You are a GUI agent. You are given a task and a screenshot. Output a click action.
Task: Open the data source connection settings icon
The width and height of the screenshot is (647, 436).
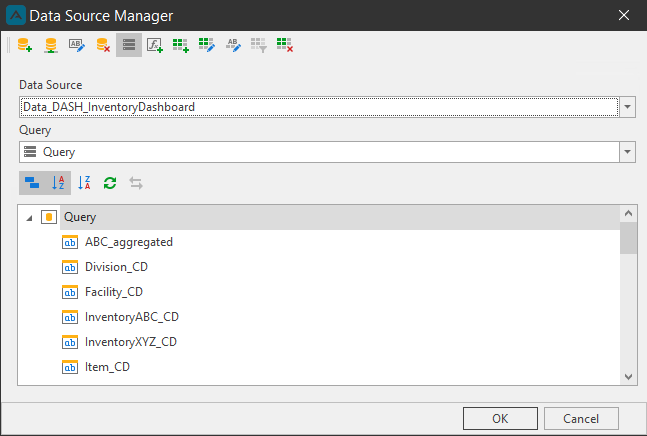[x=51, y=45]
